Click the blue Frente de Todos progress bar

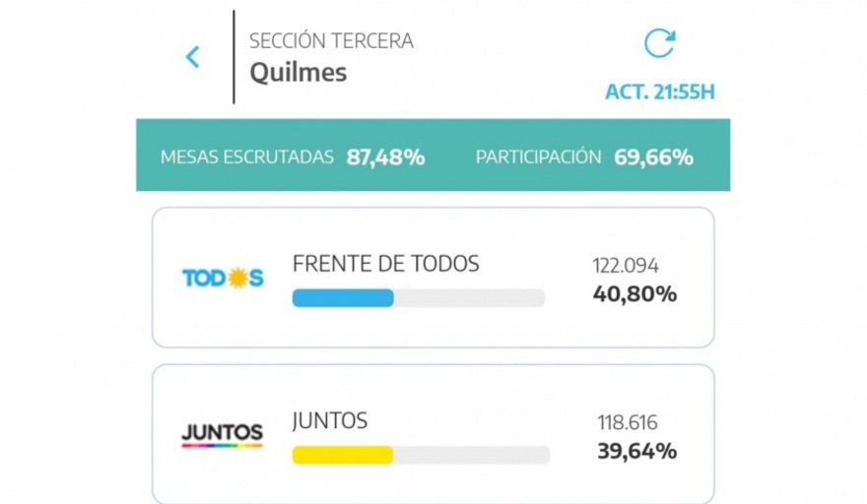tap(343, 297)
